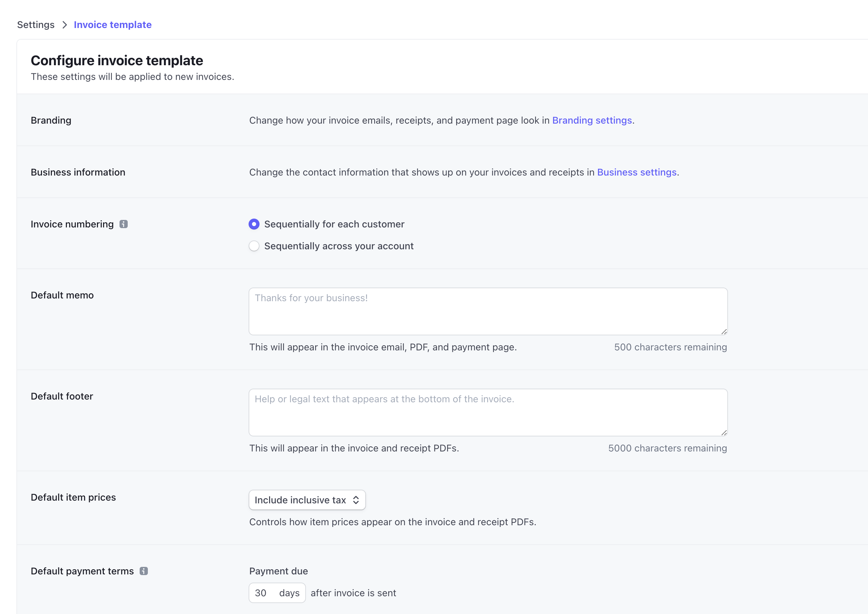This screenshot has width=868, height=614.
Task: Click the invoice template breadcrumb link
Action: [113, 25]
